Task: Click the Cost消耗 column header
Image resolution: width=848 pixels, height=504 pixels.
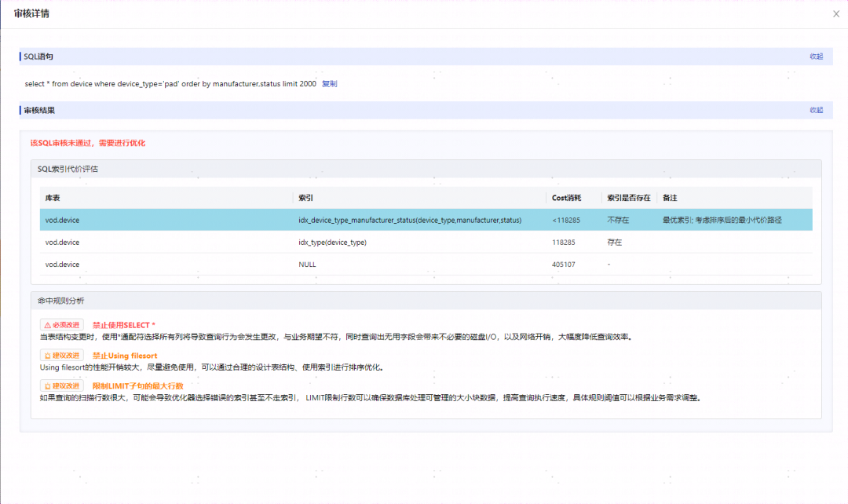Action: (566, 198)
